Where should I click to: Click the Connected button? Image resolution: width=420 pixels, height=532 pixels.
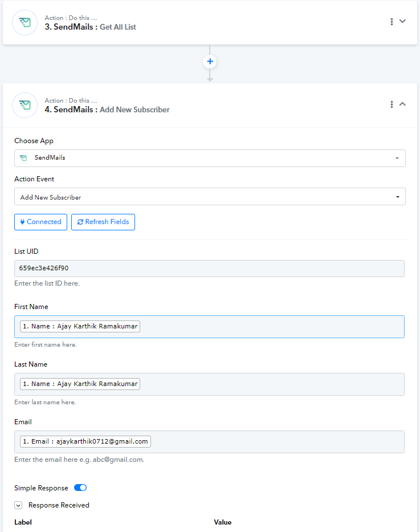pos(40,222)
